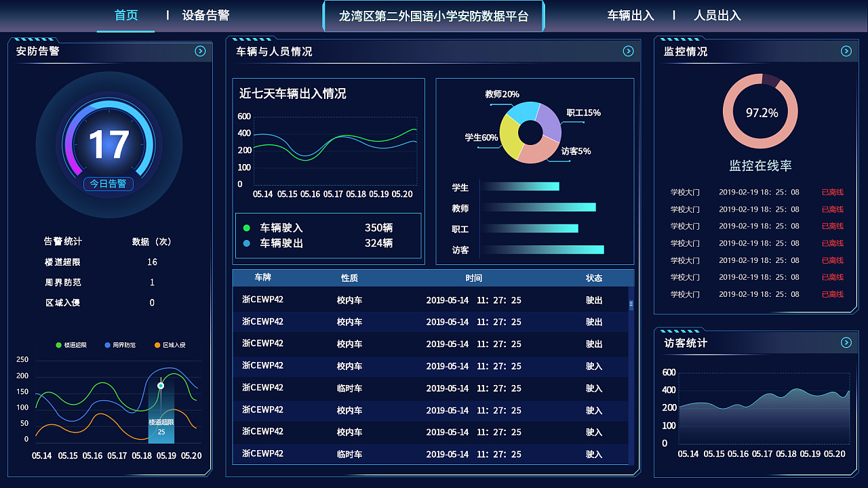Image resolution: width=868 pixels, height=488 pixels.
Task: Switch to the 首页 tab
Action: click(x=126, y=16)
